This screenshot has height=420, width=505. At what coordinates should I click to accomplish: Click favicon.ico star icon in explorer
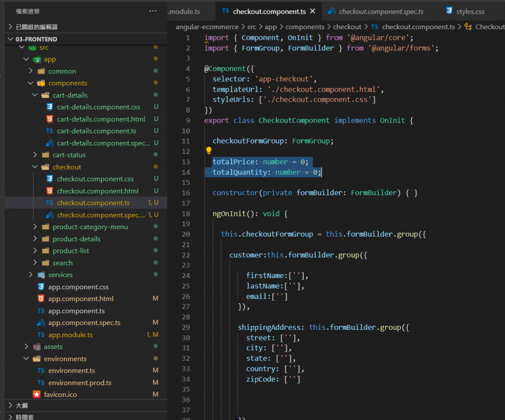tap(36, 394)
